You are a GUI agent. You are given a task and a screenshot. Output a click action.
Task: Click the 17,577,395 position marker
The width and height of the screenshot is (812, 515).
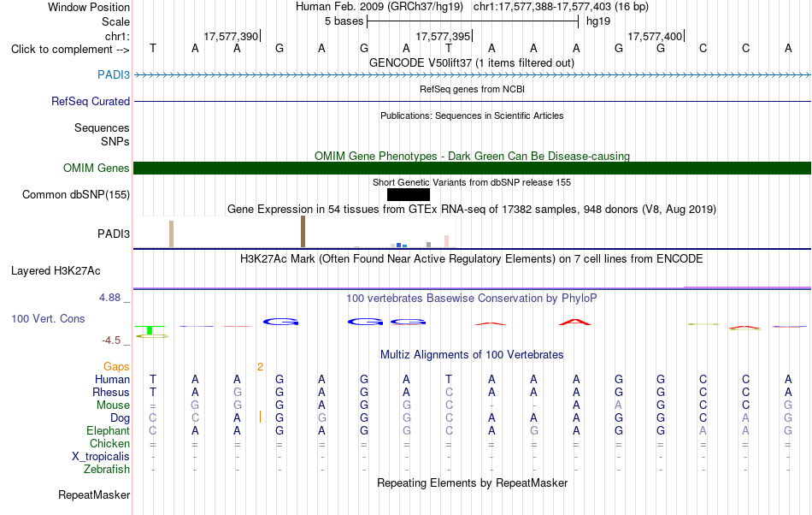click(444, 36)
